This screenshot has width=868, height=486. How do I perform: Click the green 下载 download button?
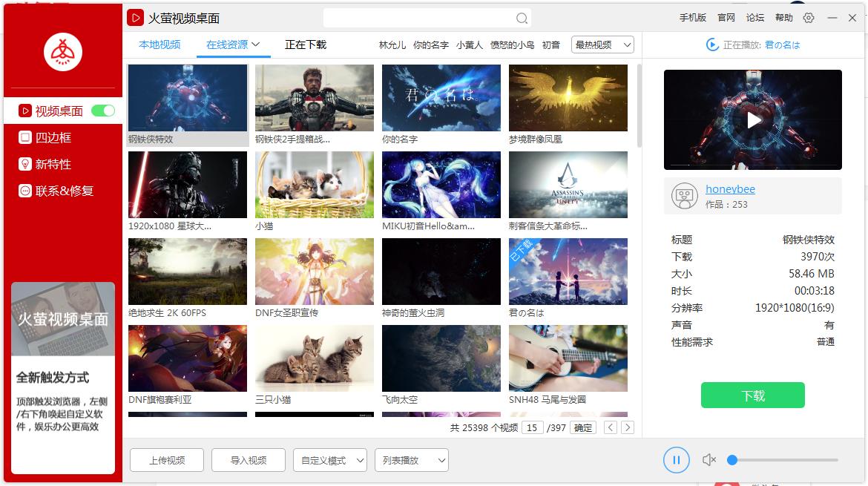(x=752, y=395)
